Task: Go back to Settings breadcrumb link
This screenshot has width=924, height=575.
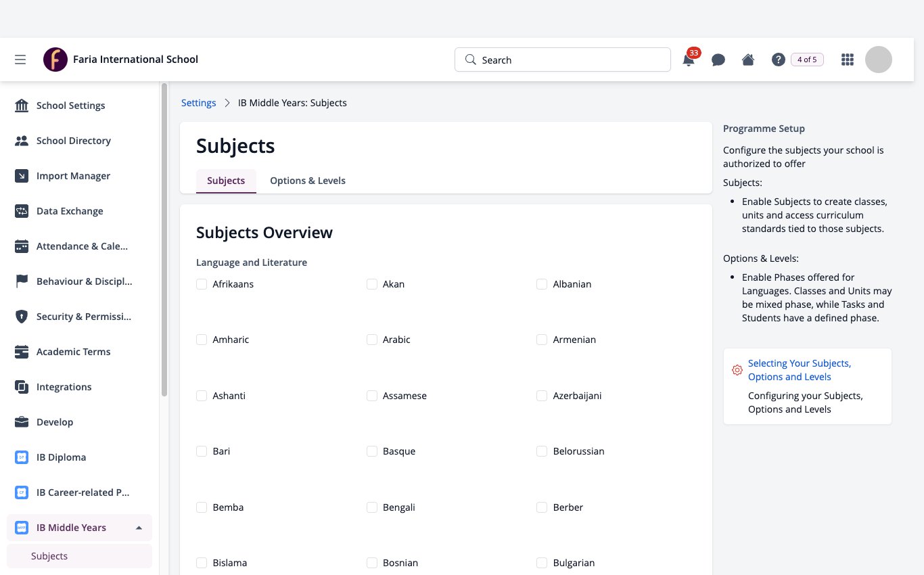Action: (198, 103)
